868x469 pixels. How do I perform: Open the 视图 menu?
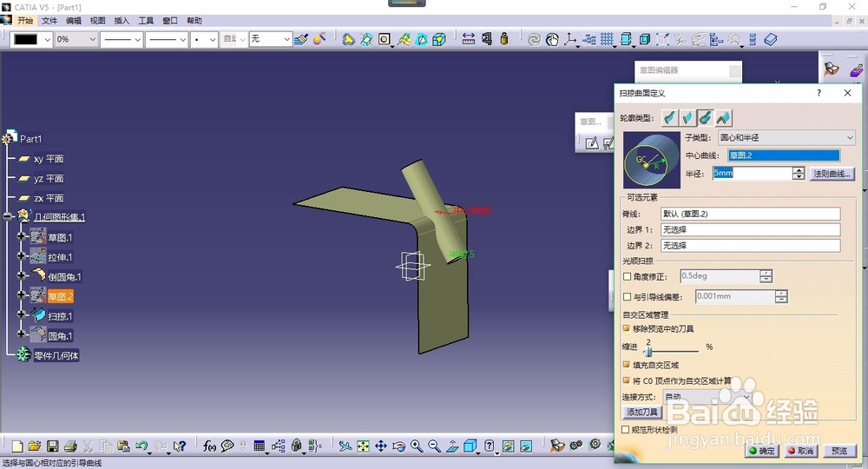coord(97,21)
